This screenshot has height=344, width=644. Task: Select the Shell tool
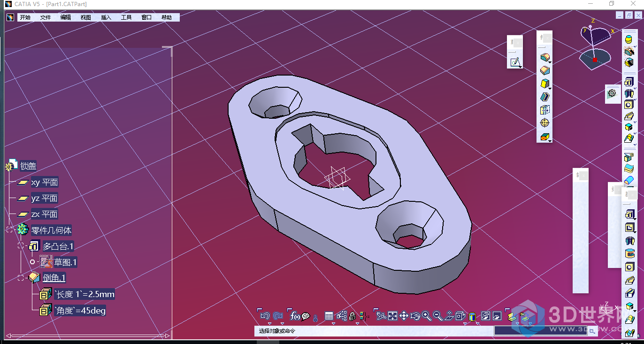[x=544, y=97]
